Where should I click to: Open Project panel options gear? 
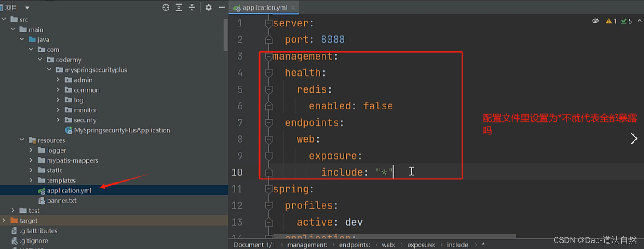(x=208, y=7)
